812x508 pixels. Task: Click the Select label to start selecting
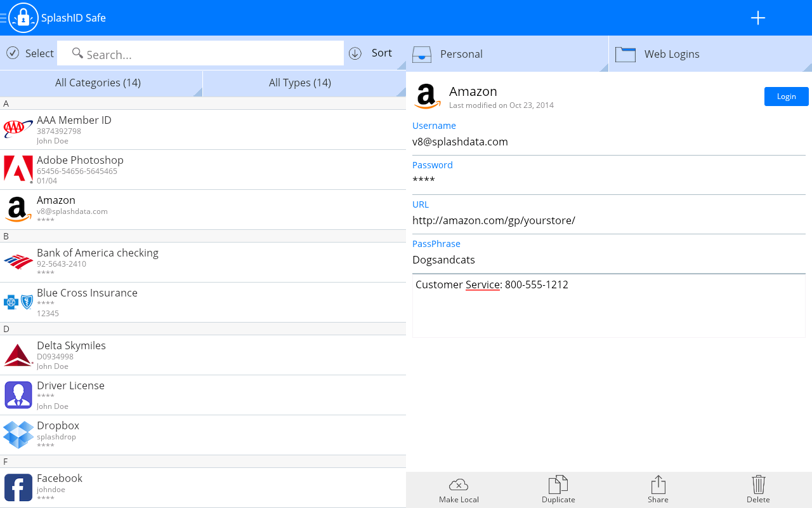(x=39, y=53)
